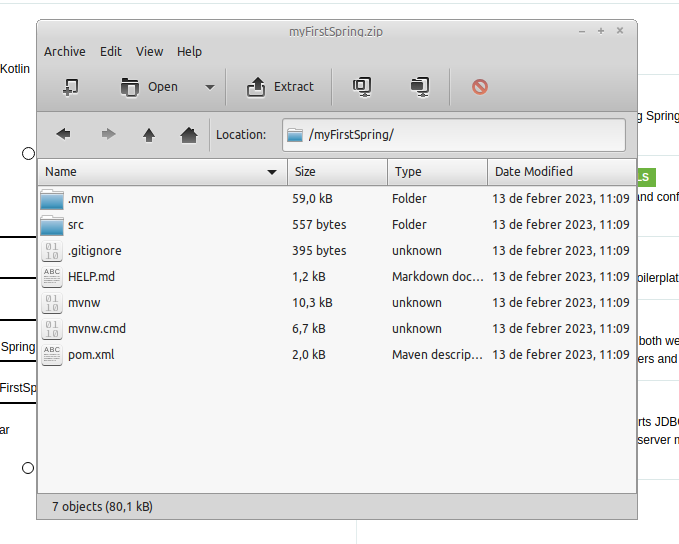The height and width of the screenshot is (544, 679).
Task: Click the folder icon in Location field
Action: (x=295, y=135)
